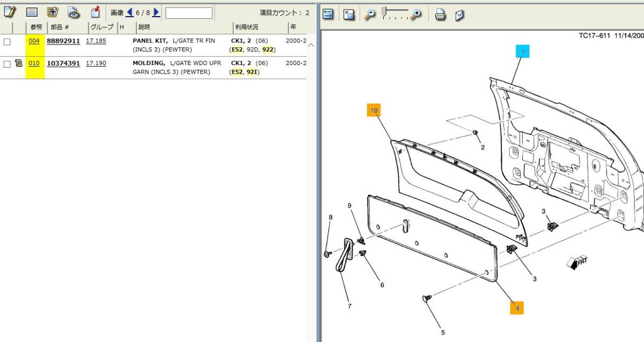644x342 pixels.
Task: Open part number 88892911 link
Action: [x=63, y=41]
